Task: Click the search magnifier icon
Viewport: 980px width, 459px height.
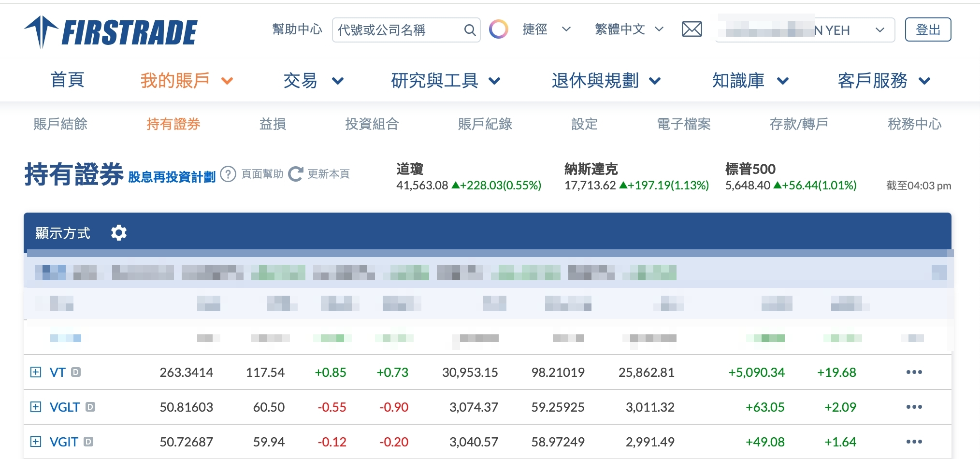Action: [469, 30]
